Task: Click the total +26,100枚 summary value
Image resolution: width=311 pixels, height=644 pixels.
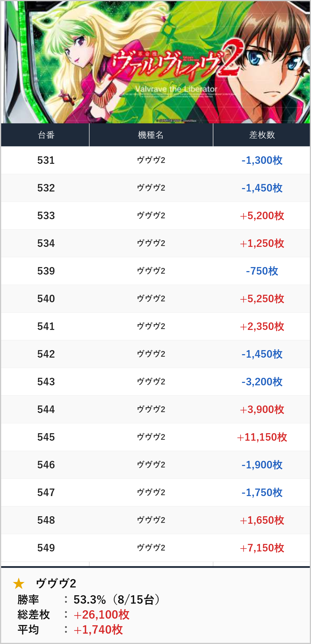Action: (x=101, y=615)
